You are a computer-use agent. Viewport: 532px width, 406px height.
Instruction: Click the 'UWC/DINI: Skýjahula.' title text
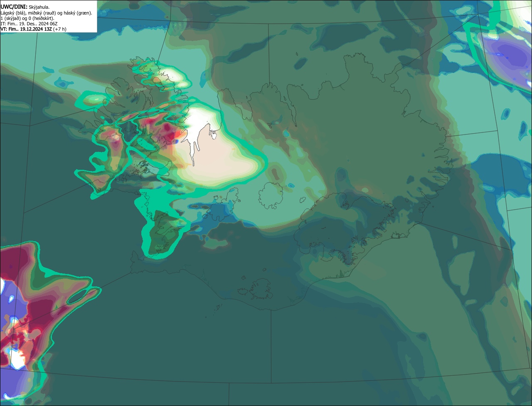pyautogui.click(x=25, y=7)
